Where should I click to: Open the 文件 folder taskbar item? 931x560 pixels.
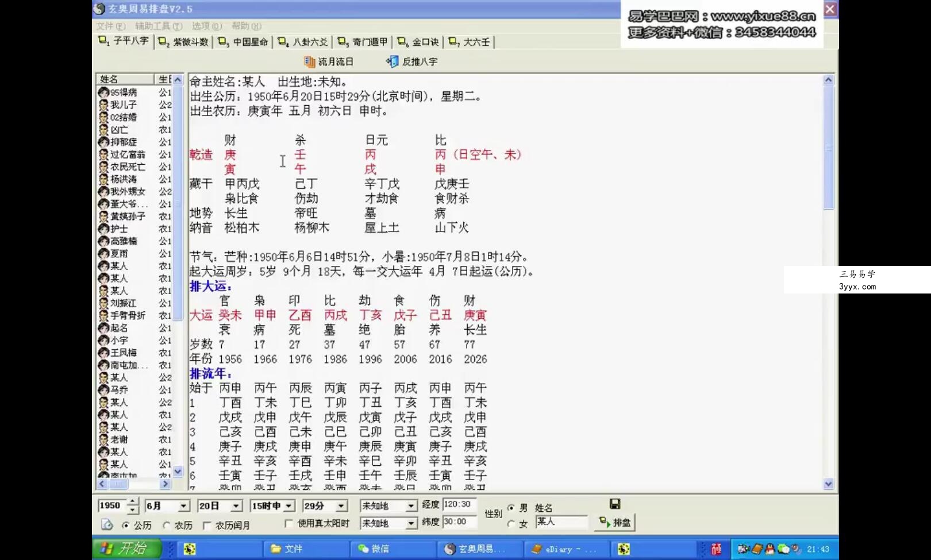coord(305,549)
